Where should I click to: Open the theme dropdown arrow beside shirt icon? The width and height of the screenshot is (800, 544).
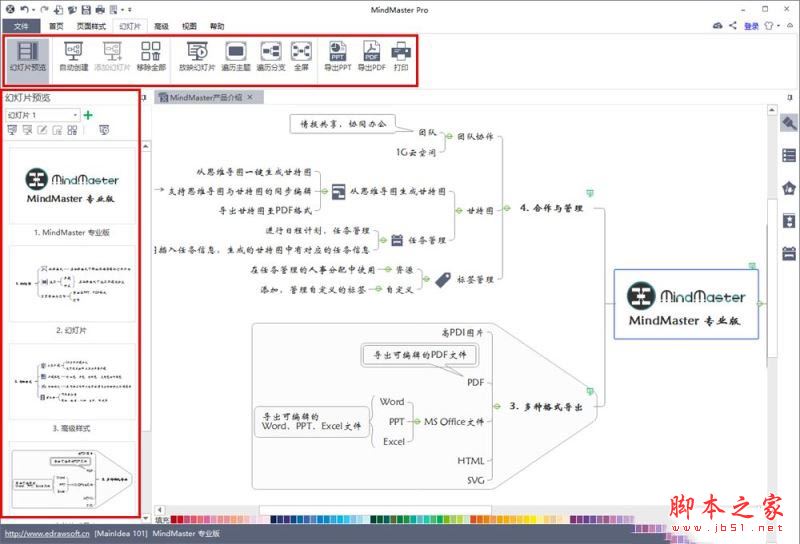click(779, 26)
